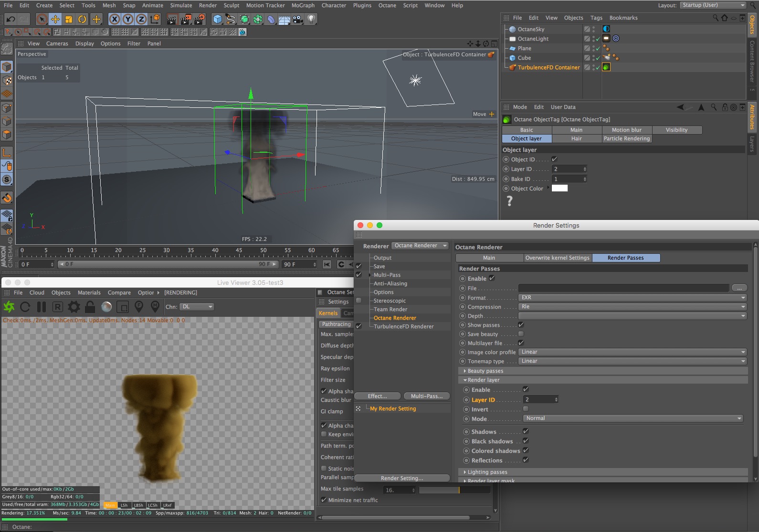Click the Render Setting... button
This screenshot has width=759, height=532.
[402, 478]
